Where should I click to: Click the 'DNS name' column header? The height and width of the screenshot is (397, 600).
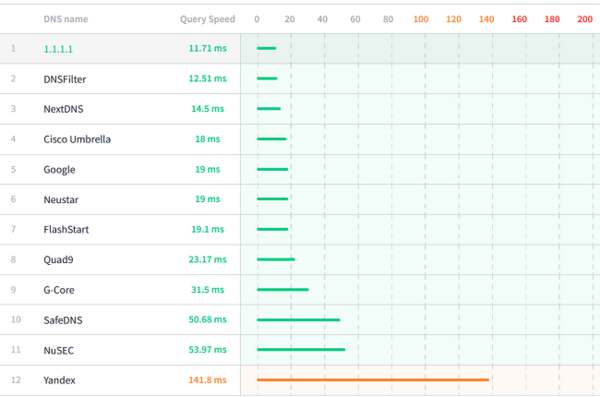tap(66, 19)
